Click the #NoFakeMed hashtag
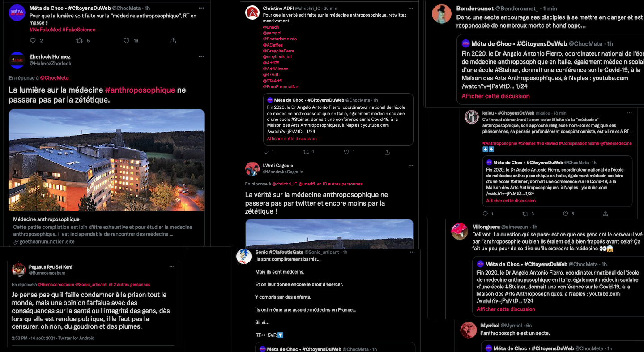 pyautogui.click(x=45, y=30)
